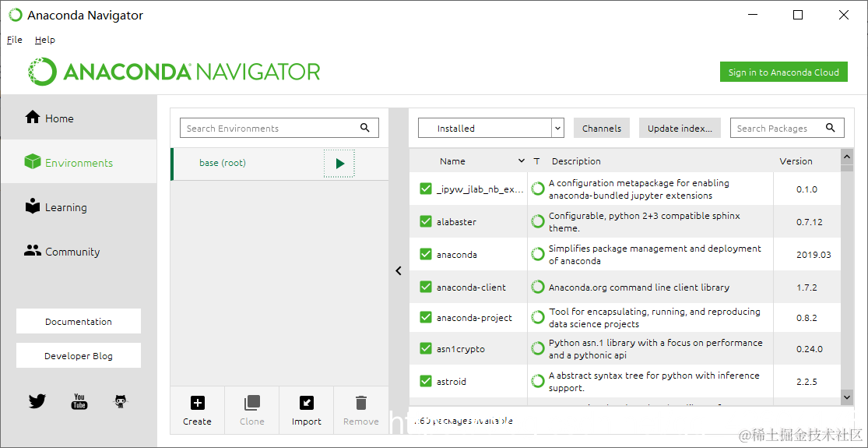Click the status circle icon for asn1crypto
The height and width of the screenshot is (448, 868).
coord(537,348)
